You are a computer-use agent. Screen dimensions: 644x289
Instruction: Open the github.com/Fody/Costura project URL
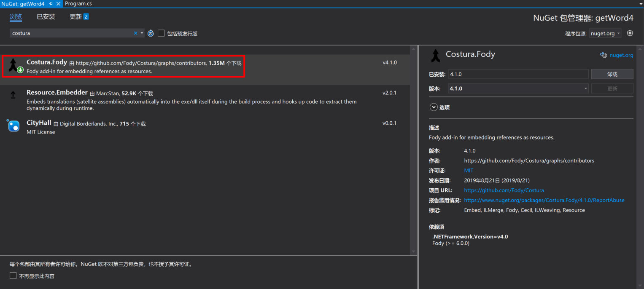tap(504, 190)
